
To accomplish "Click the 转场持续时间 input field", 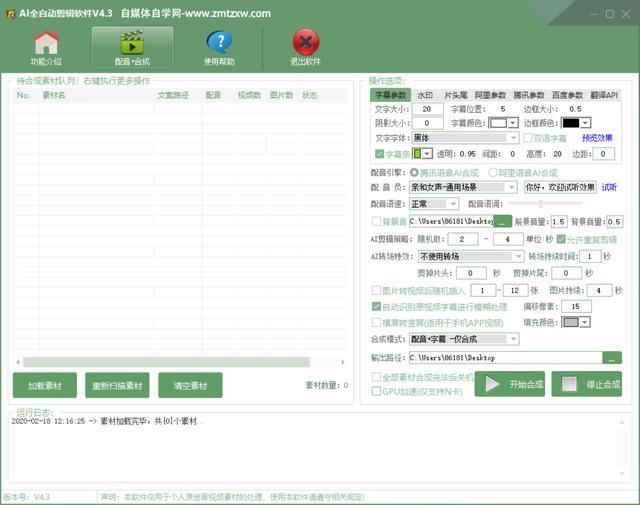I will click(x=590, y=256).
